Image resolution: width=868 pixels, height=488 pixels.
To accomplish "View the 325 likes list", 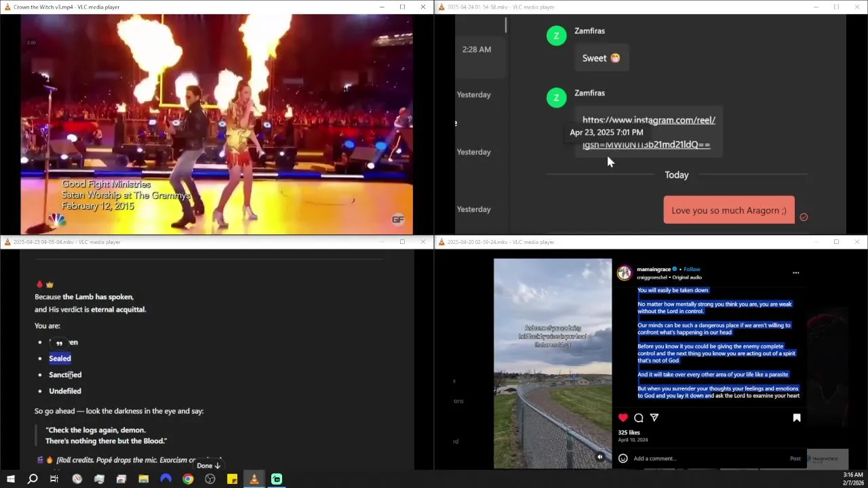I will (629, 432).
